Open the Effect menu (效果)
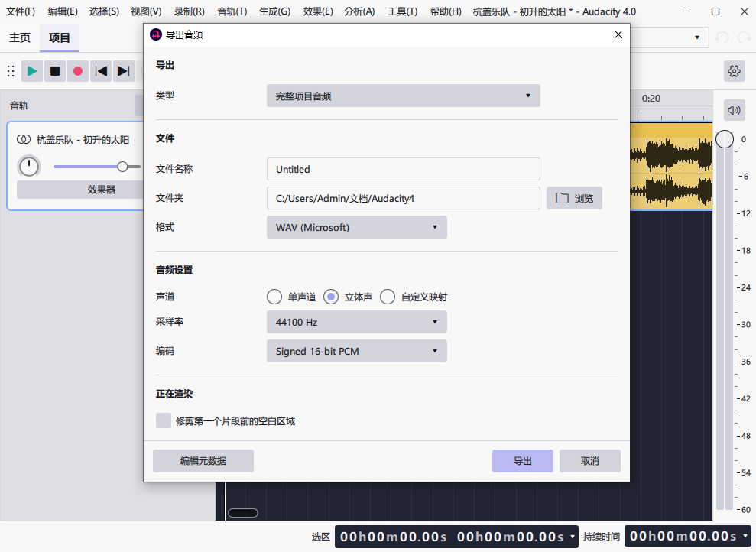 pyautogui.click(x=318, y=11)
